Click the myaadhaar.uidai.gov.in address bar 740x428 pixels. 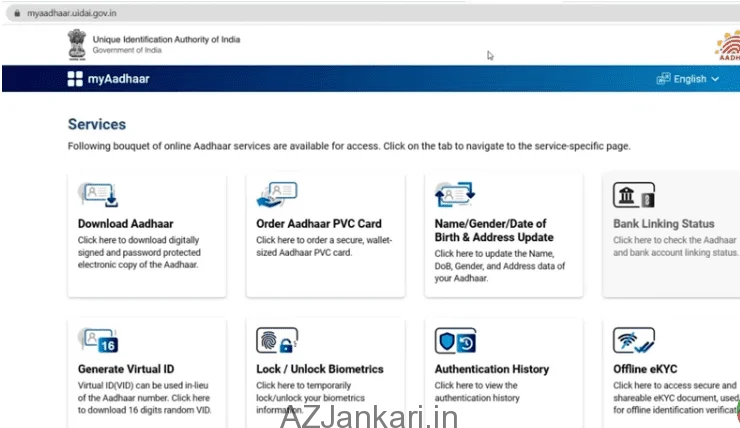(373, 13)
